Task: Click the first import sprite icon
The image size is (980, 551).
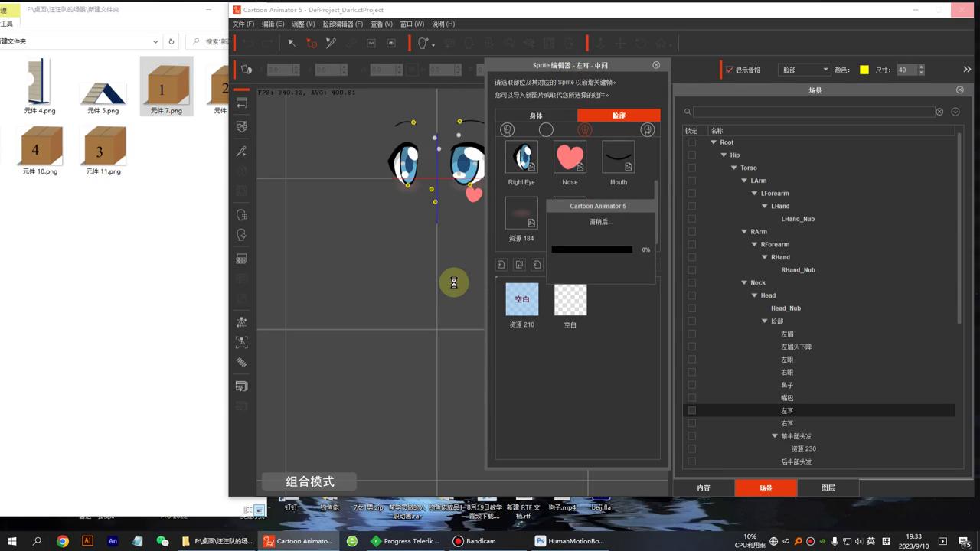Action: click(501, 265)
